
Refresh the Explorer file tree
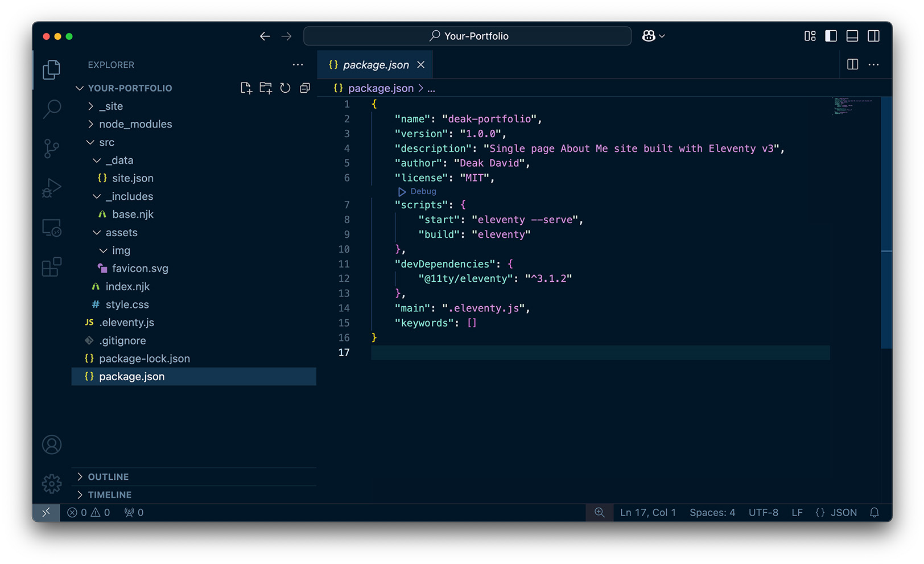click(286, 88)
